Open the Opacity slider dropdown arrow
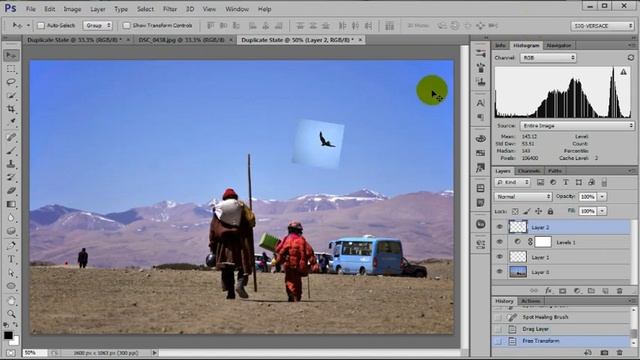This screenshot has height=360, width=640. point(602,197)
